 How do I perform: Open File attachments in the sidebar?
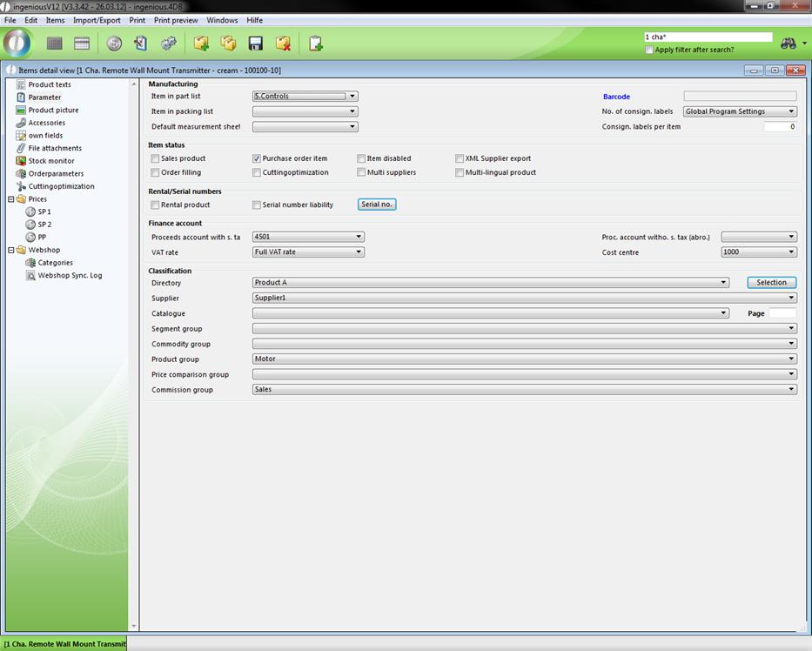(54, 148)
